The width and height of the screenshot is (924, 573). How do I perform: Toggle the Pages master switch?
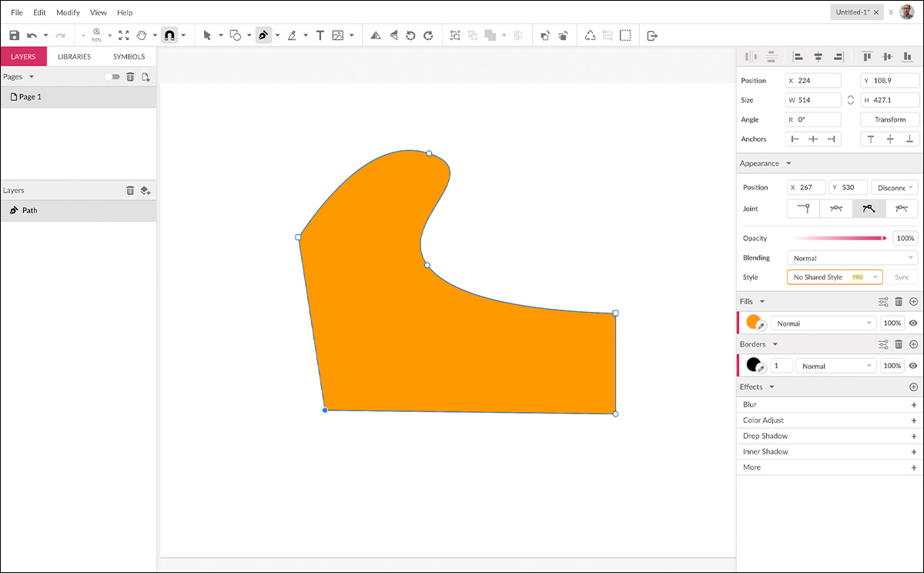[112, 77]
